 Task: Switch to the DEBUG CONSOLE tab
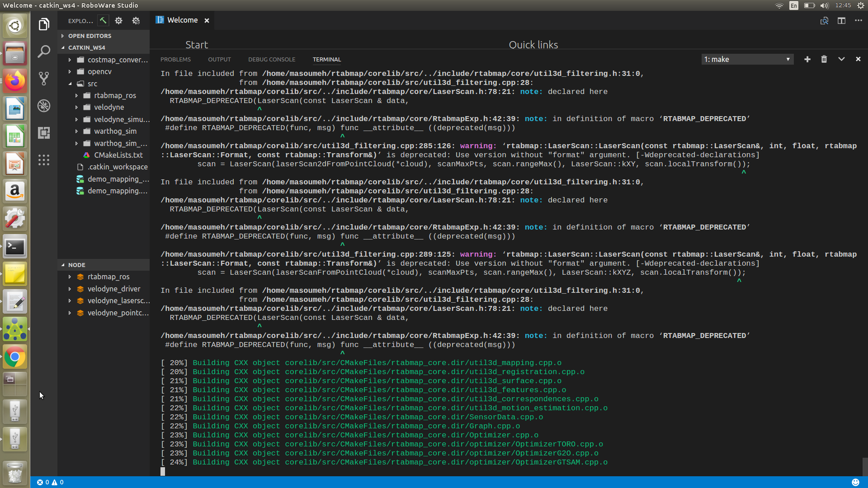coord(271,60)
